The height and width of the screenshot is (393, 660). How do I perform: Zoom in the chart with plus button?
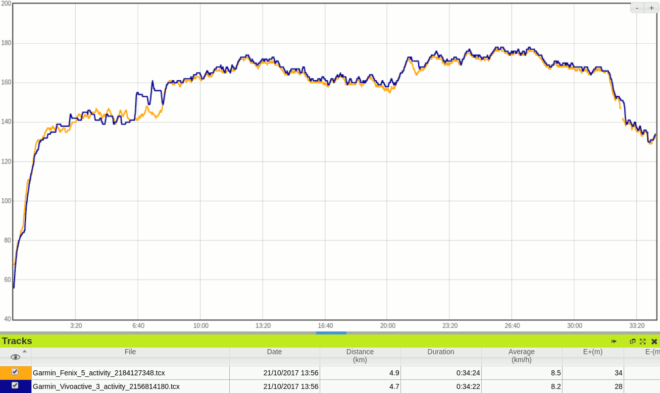(651, 8)
